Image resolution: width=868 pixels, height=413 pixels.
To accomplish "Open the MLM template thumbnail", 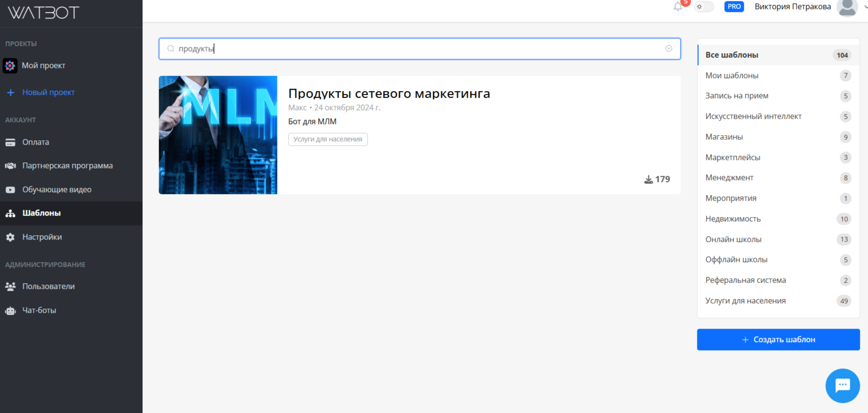I will 218,135.
